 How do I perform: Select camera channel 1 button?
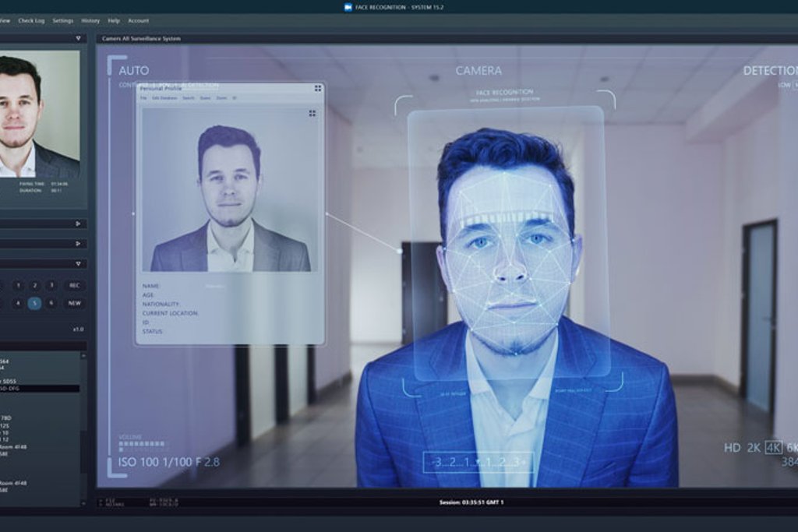19,286
